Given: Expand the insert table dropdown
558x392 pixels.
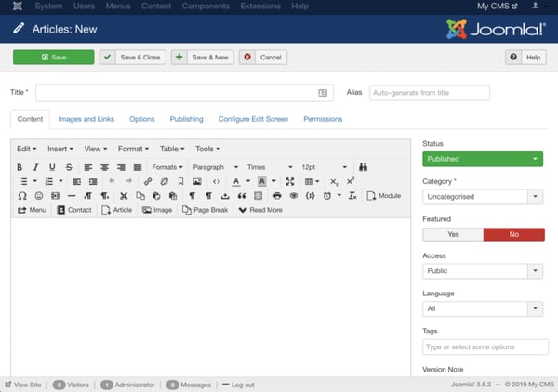Looking at the screenshot, I should (x=312, y=182).
